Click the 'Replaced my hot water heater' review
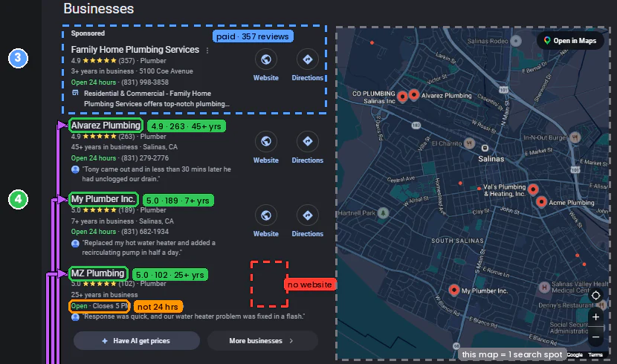 click(x=149, y=247)
